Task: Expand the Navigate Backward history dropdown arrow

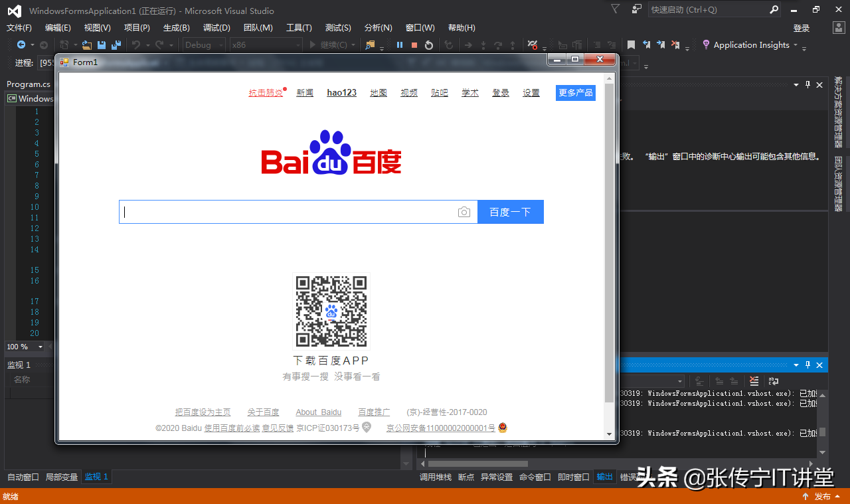Action: (32, 45)
